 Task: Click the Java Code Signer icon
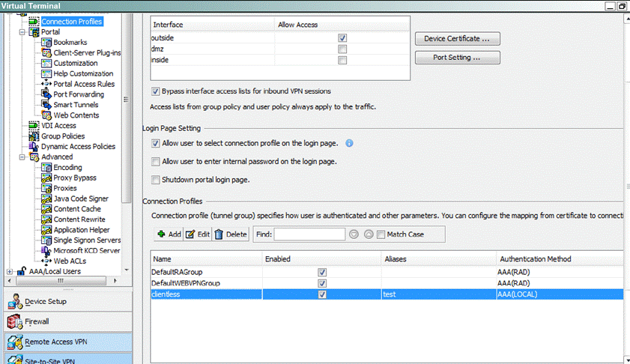click(47, 198)
